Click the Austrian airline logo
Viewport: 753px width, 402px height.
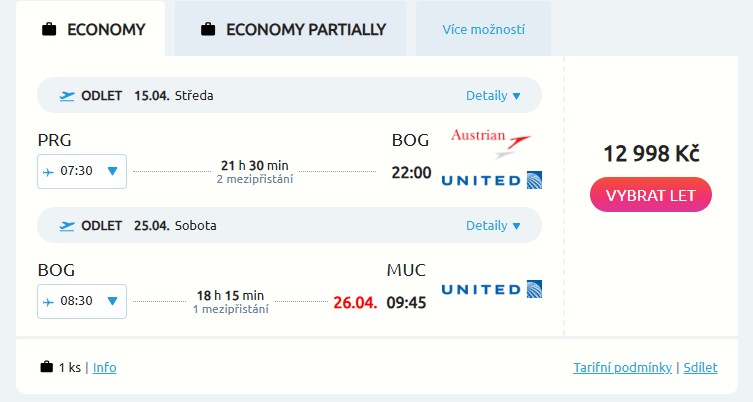490,141
